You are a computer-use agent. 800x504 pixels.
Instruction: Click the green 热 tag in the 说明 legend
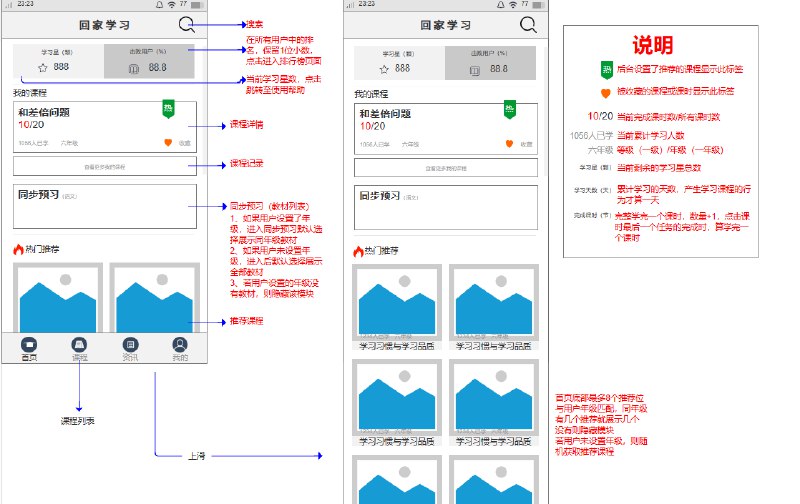tap(607, 70)
